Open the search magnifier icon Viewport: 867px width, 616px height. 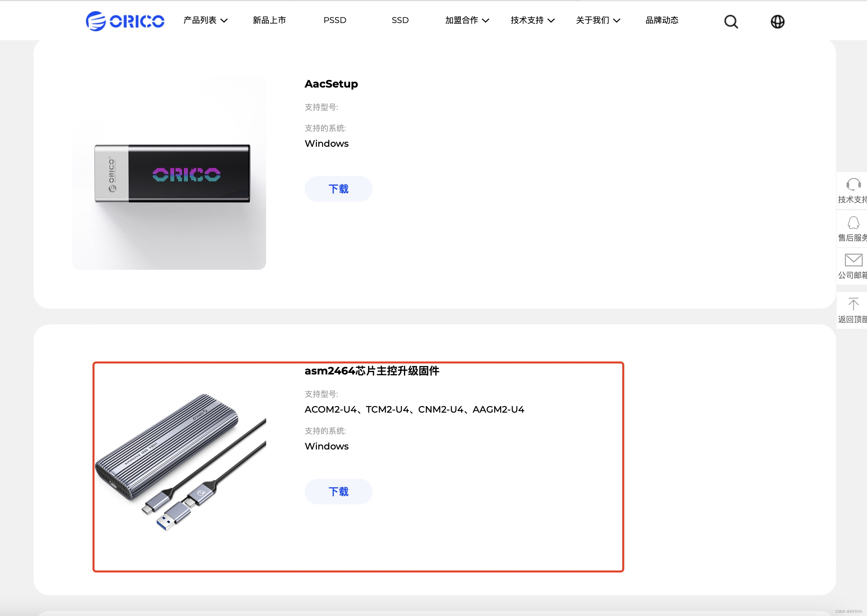coord(731,22)
